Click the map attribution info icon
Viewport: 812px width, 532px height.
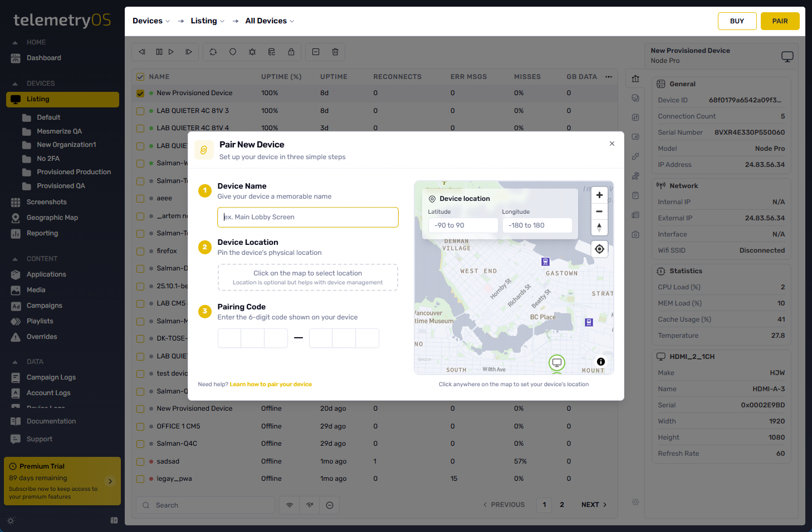[601, 362]
